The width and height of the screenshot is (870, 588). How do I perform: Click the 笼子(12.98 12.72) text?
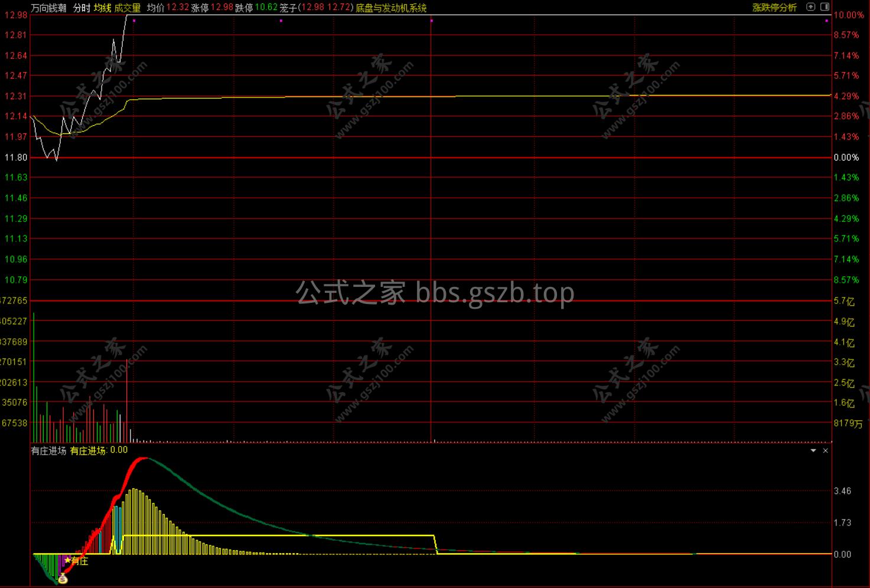point(317,8)
